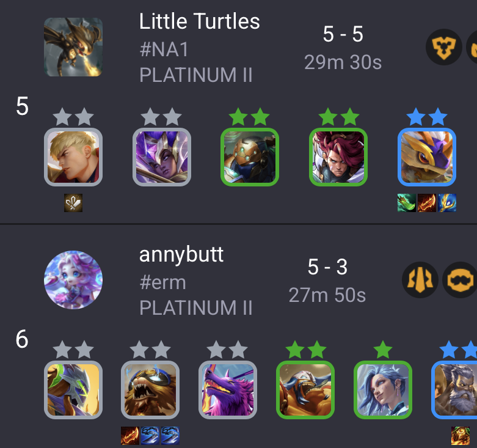Select the blue-haired one-star champion

tap(383, 390)
